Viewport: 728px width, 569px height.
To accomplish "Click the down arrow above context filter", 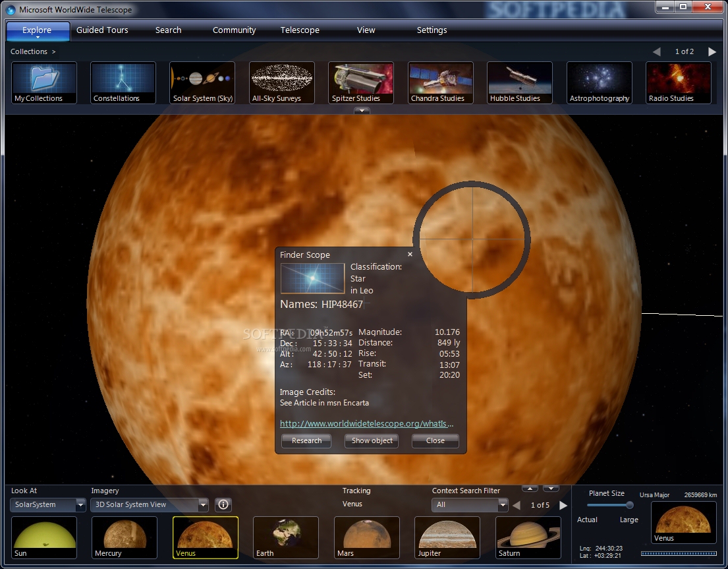I will 551,488.
